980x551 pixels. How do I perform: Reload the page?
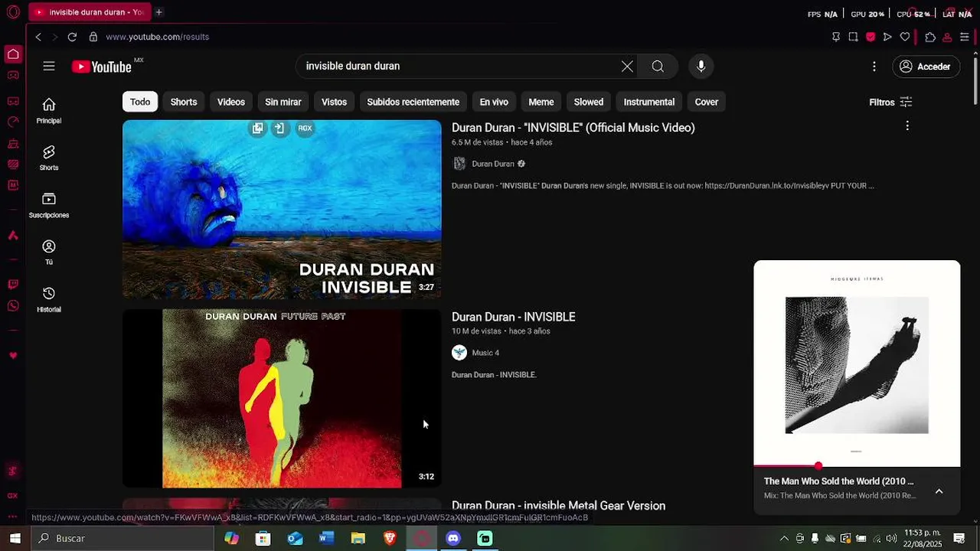pyautogui.click(x=72, y=37)
